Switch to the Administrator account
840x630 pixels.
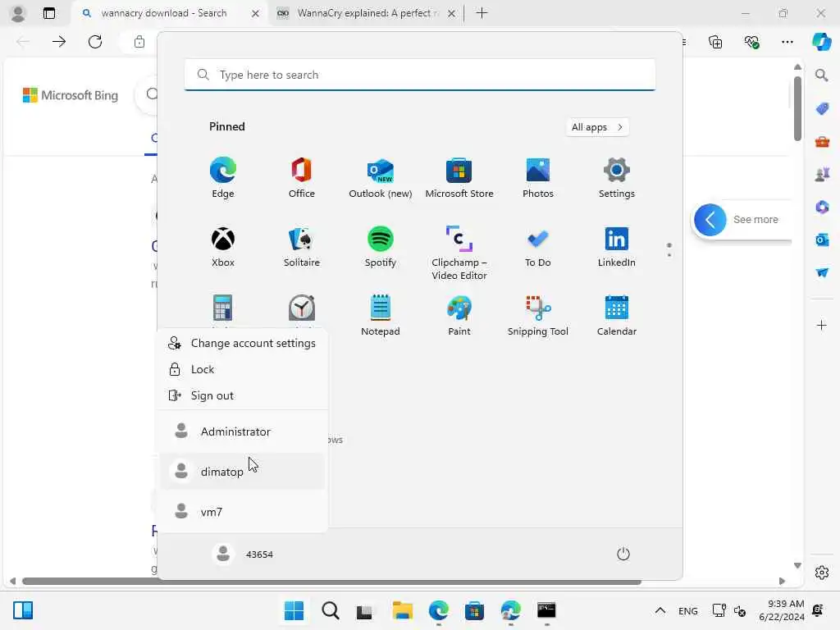click(x=242, y=431)
